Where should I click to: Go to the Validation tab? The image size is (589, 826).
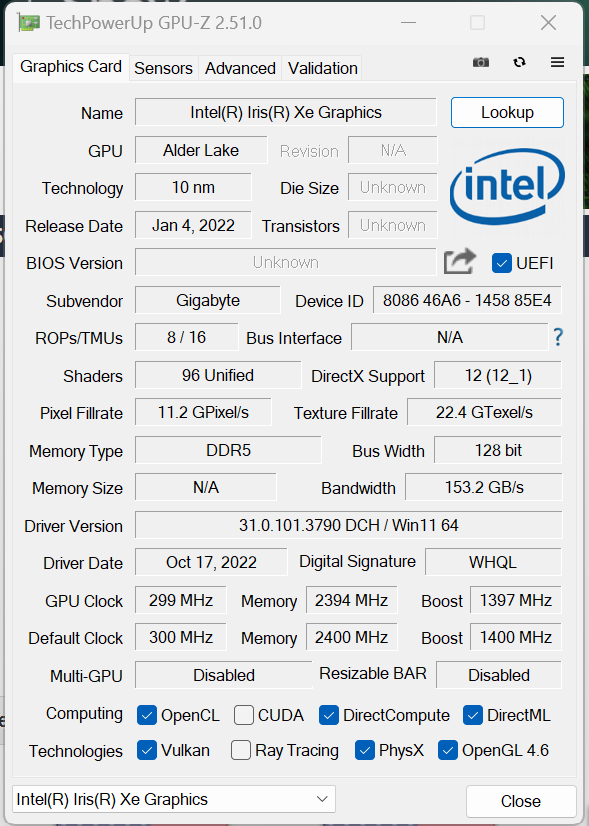(322, 68)
